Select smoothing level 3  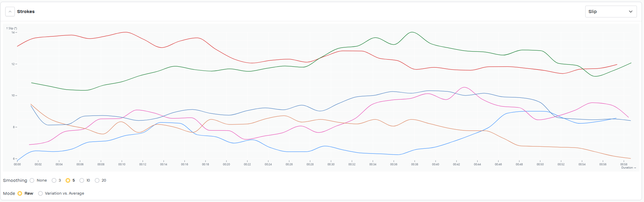[x=54, y=180]
